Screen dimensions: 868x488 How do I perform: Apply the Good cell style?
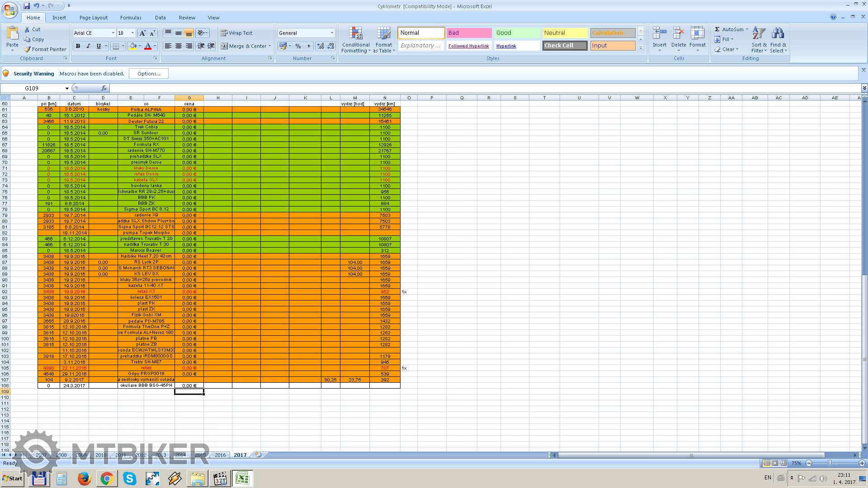point(517,33)
